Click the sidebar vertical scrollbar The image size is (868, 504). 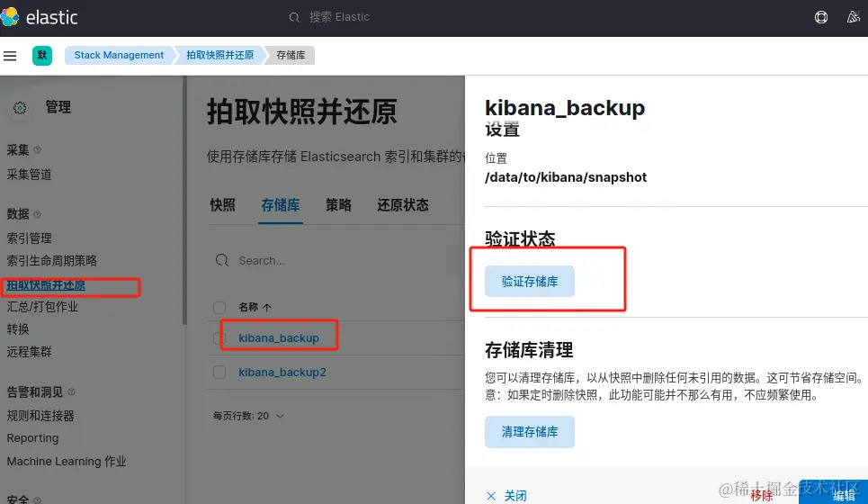click(184, 200)
